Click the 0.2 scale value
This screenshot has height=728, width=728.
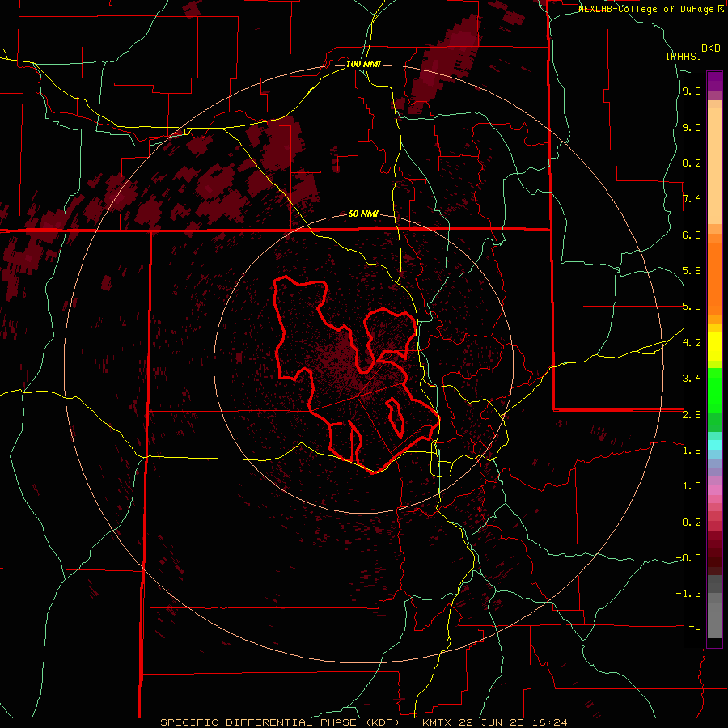point(692,523)
